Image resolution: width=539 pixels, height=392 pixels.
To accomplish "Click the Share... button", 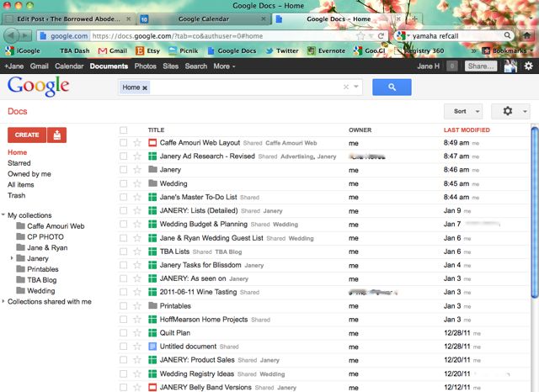I will point(481,66).
